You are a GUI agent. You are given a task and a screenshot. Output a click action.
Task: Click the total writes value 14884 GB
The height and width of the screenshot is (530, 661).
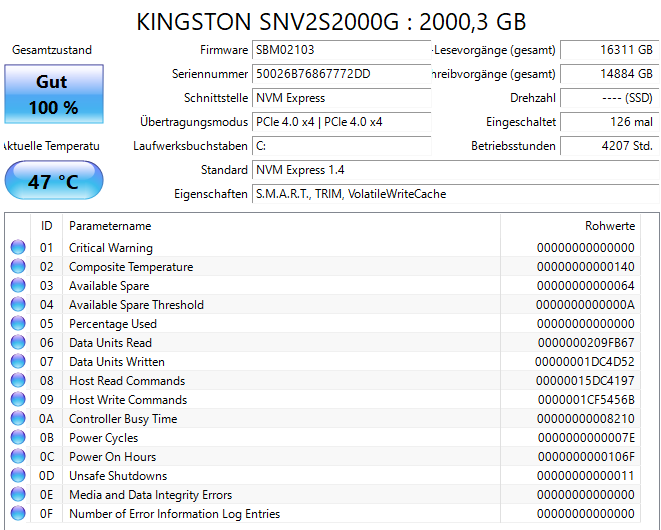click(x=609, y=74)
